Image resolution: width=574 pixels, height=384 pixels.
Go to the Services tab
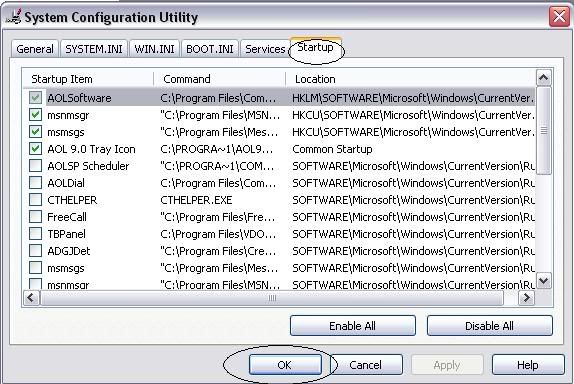[265, 49]
